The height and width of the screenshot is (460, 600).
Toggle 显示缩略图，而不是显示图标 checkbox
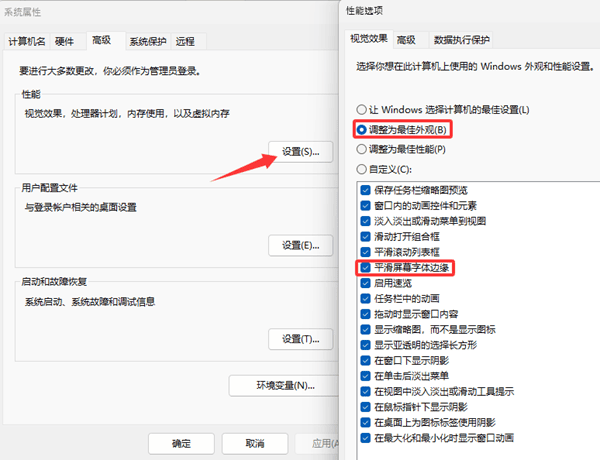click(365, 330)
